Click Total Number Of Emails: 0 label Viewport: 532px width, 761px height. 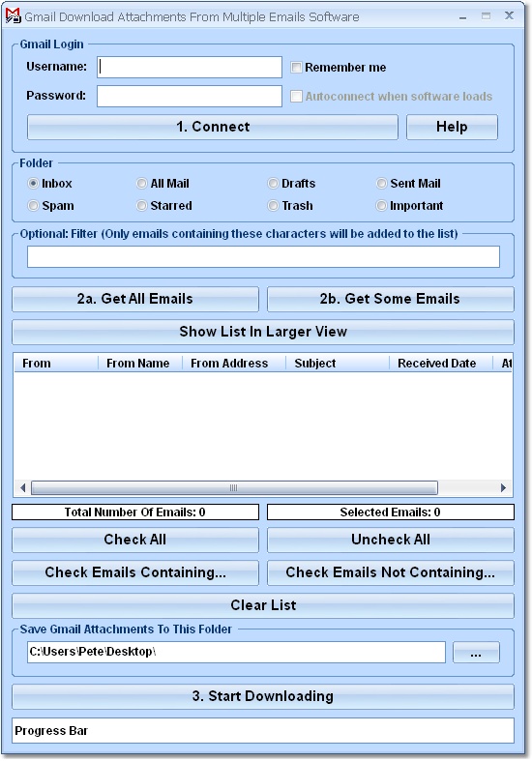click(x=135, y=512)
